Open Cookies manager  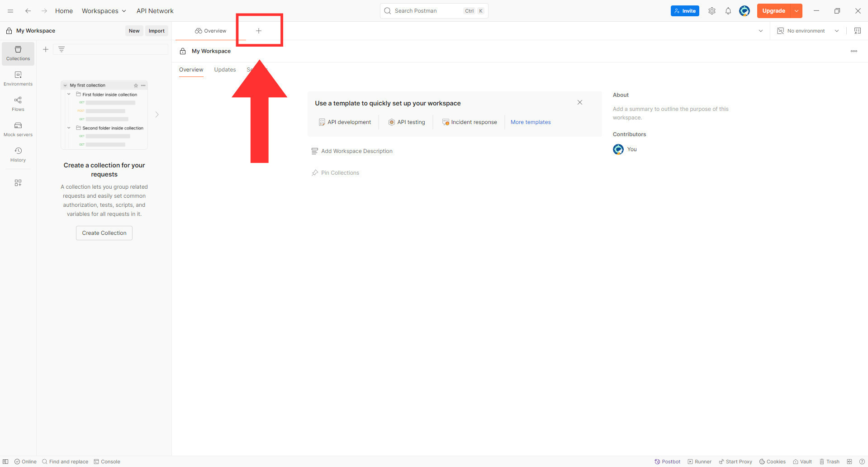click(x=773, y=462)
